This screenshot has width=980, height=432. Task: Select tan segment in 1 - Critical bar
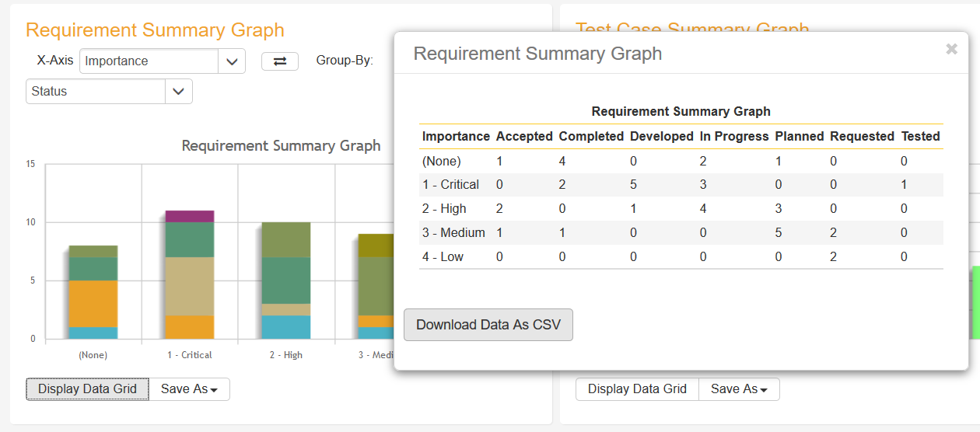pyautogui.click(x=189, y=286)
